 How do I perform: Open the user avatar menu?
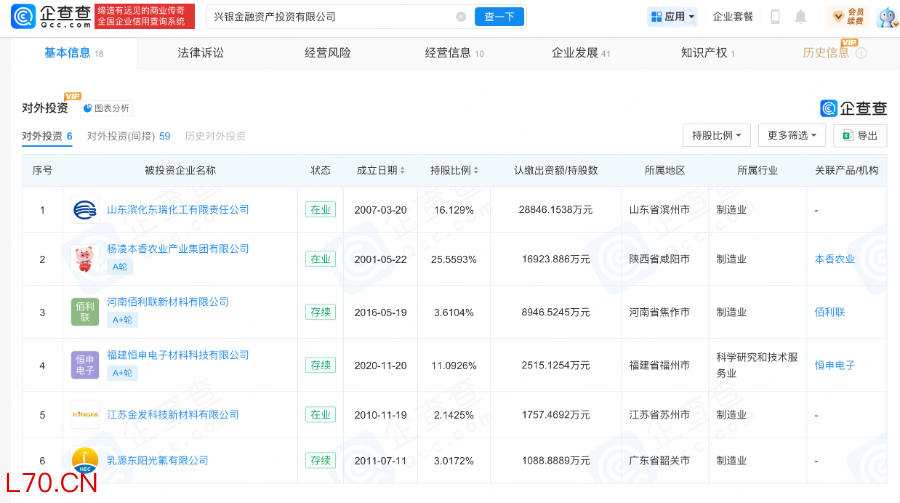(886, 17)
